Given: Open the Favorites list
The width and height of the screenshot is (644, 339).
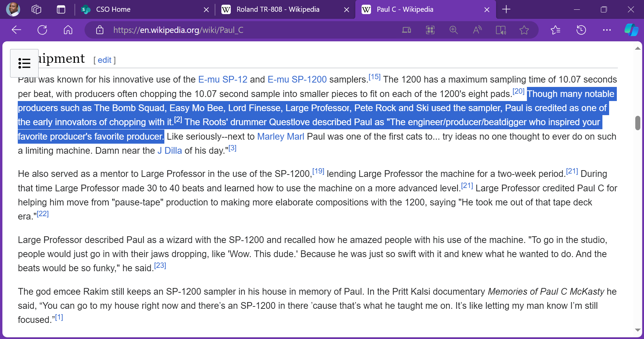Looking at the screenshot, I should [x=555, y=30].
